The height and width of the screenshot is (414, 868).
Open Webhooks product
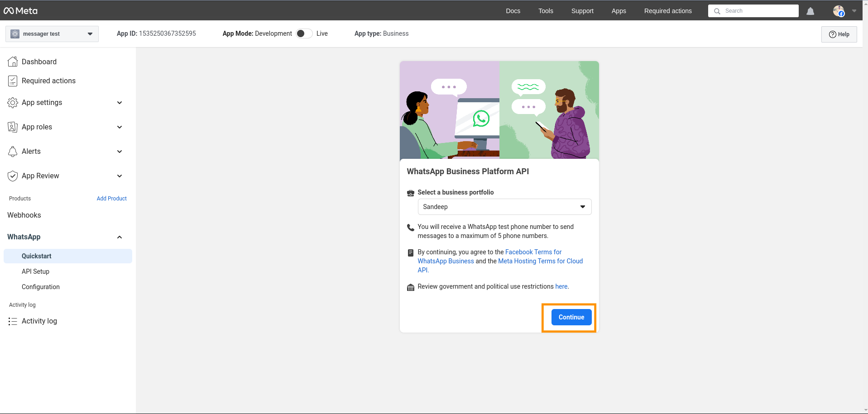click(x=24, y=215)
